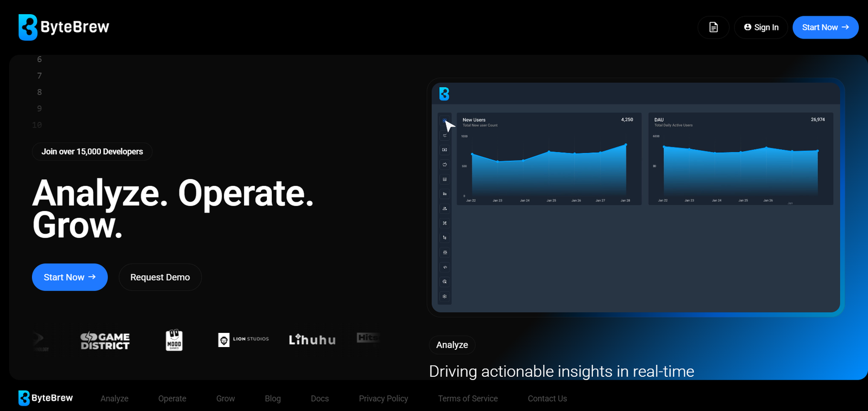868x411 pixels.
Task: Open the Privacy Policy link
Action: pyautogui.click(x=383, y=399)
